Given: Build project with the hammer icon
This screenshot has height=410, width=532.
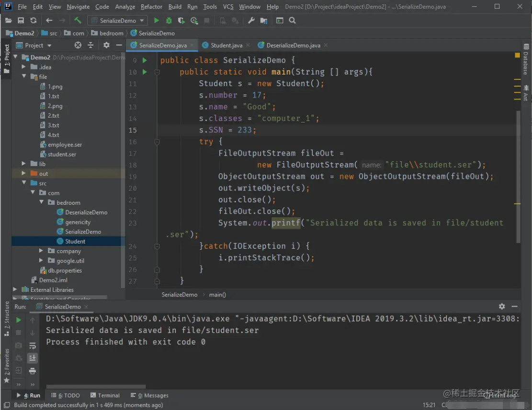Looking at the screenshot, I should [78, 21].
